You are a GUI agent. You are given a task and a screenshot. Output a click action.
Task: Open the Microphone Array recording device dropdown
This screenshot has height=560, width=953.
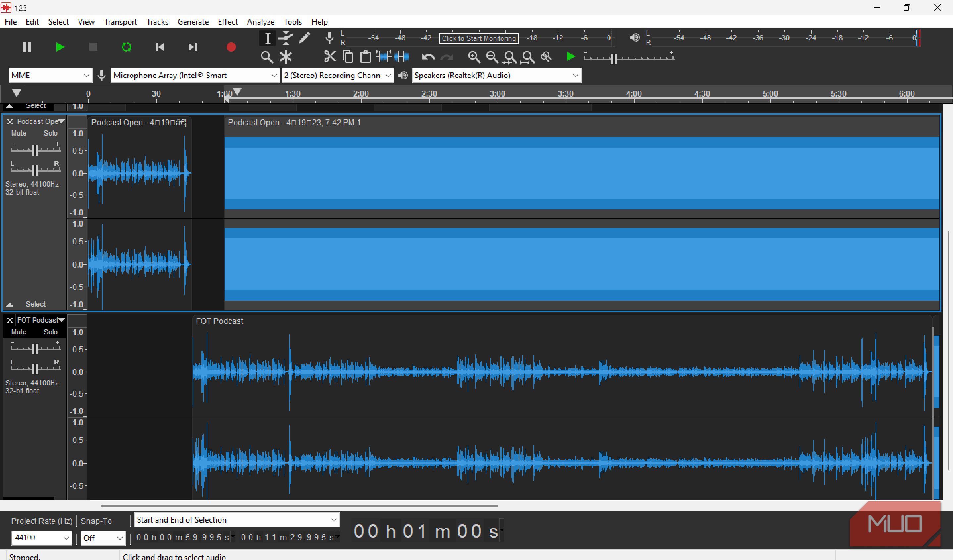pyautogui.click(x=195, y=75)
